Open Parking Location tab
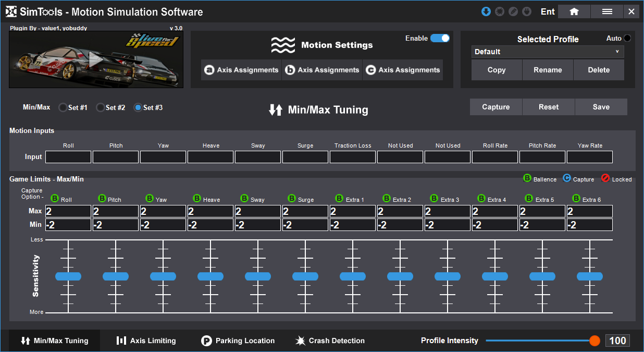Image resolution: width=644 pixels, height=352 pixels. click(238, 341)
